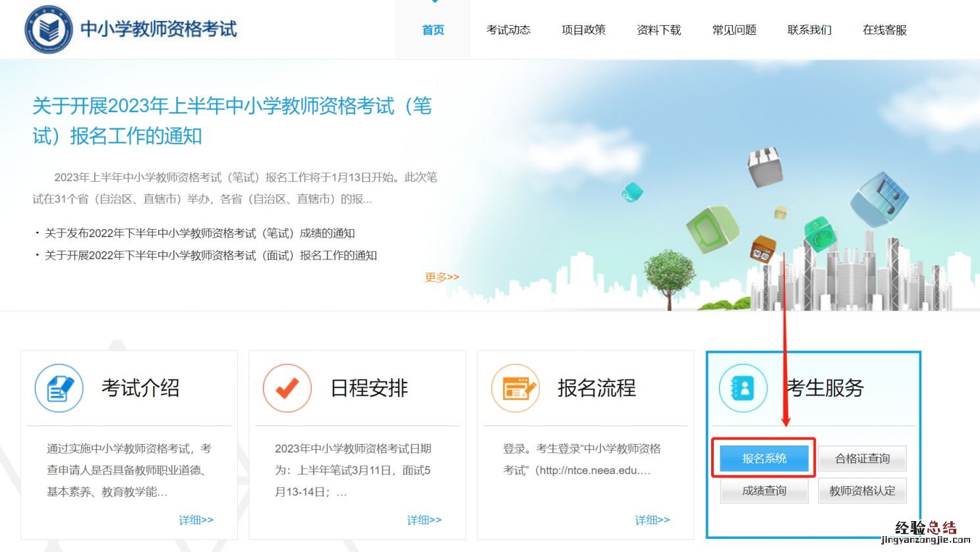
Task: Click the 考试介绍 description text
Action: pyautogui.click(x=129, y=470)
